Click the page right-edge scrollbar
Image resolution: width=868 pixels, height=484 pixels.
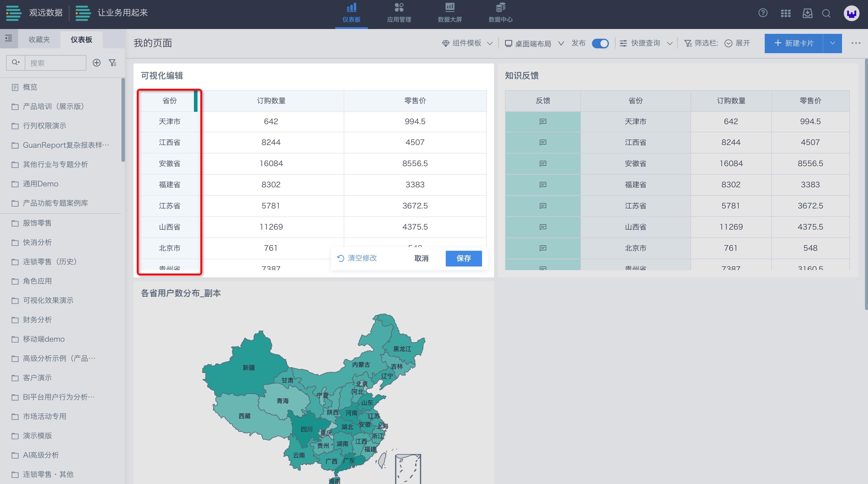click(866, 184)
